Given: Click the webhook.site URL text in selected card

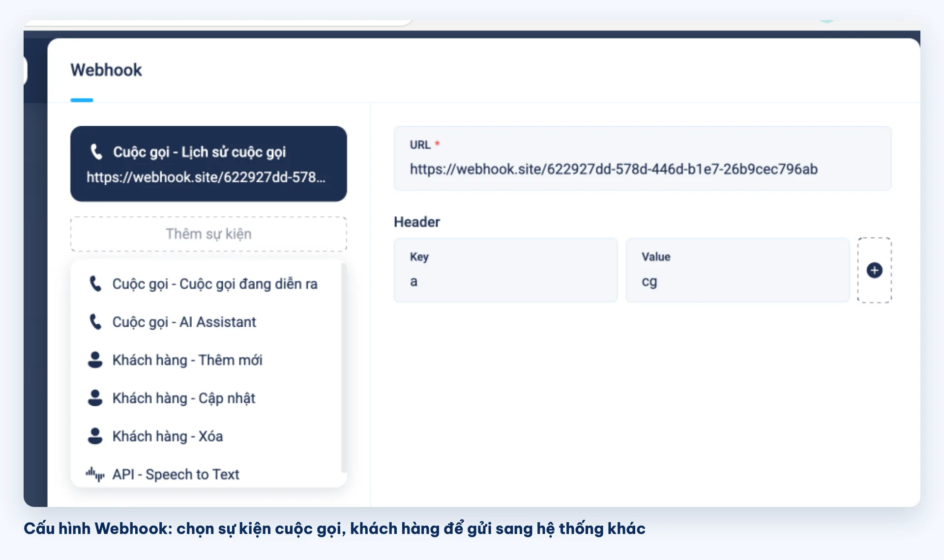Looking at the screenshot, I should (x=206, y=177).
